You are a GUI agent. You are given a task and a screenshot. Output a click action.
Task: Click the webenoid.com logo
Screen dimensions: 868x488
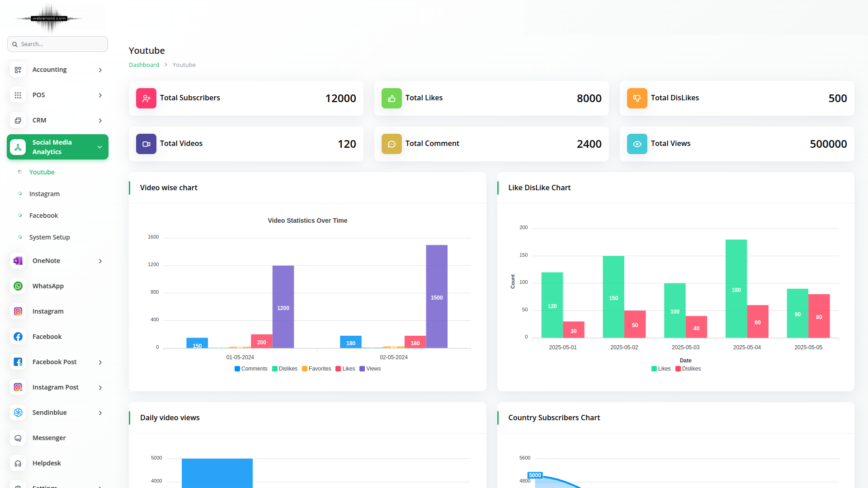point(49,18)
